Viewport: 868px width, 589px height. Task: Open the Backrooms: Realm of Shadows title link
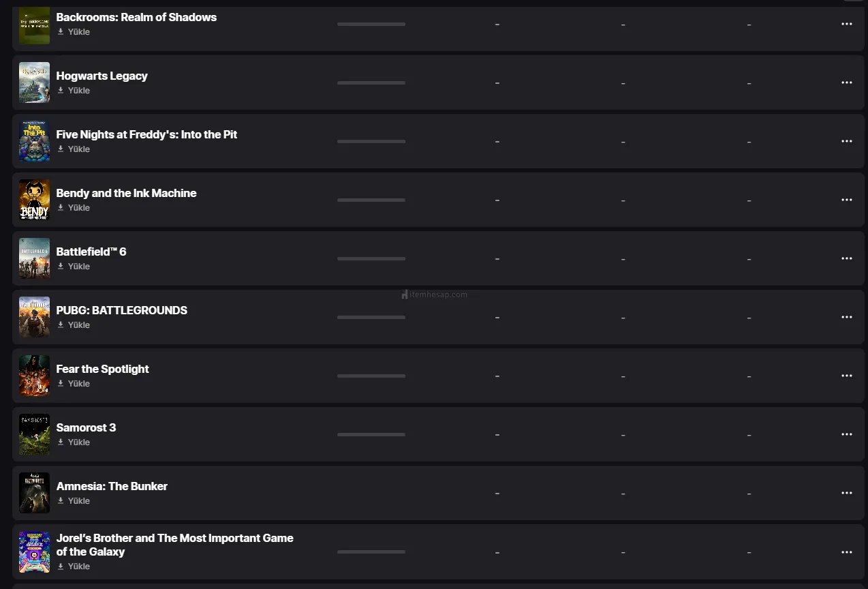[x=136, y=17]
